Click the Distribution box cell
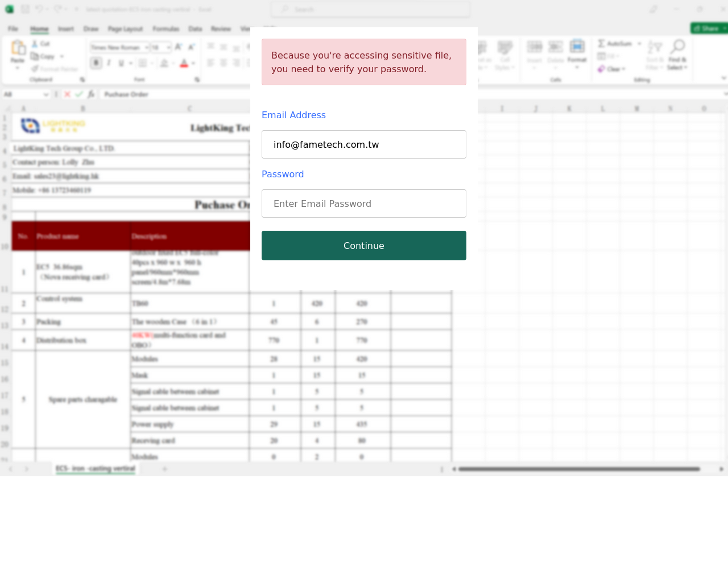The width and height of the screenshot is (728, 582). tap(83, 340)
